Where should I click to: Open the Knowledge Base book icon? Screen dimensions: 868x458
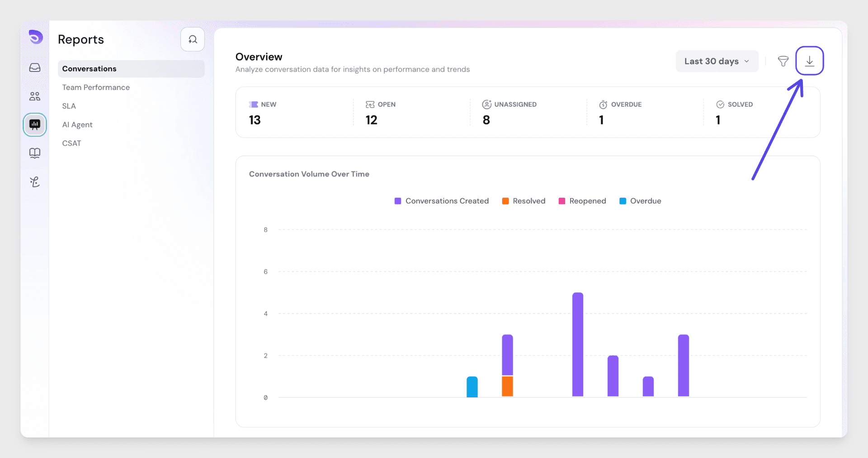coord(35,153)
